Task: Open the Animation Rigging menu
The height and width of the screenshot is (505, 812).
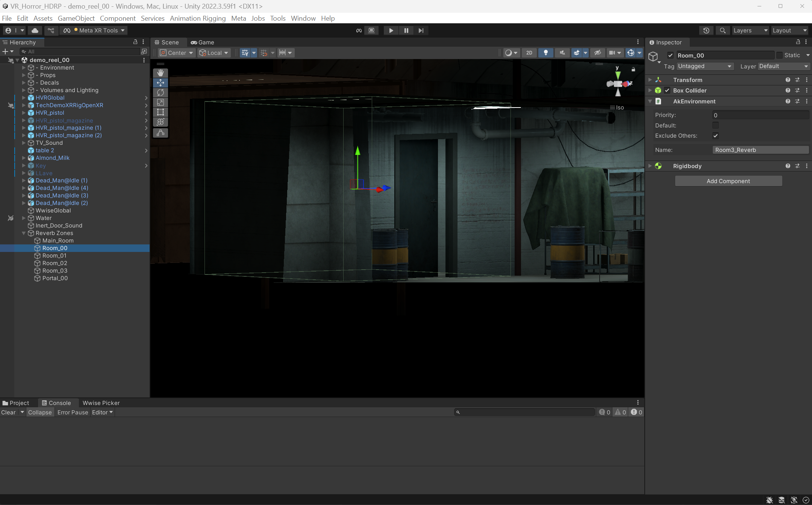Action: point(198,18)
